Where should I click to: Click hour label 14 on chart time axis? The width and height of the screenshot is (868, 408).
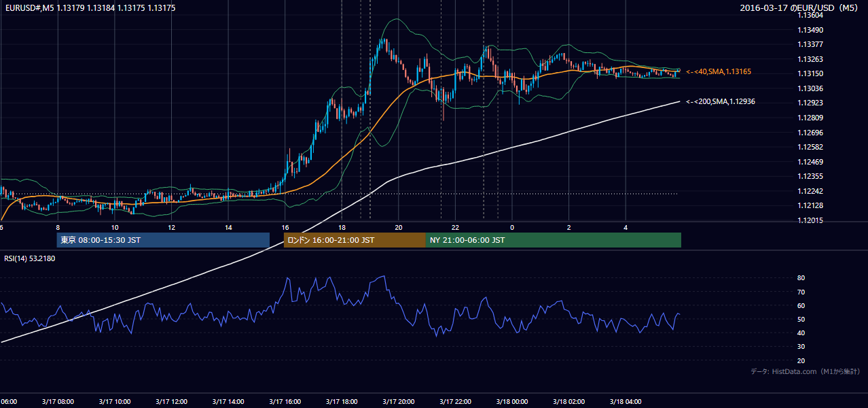tap(228, 227)
